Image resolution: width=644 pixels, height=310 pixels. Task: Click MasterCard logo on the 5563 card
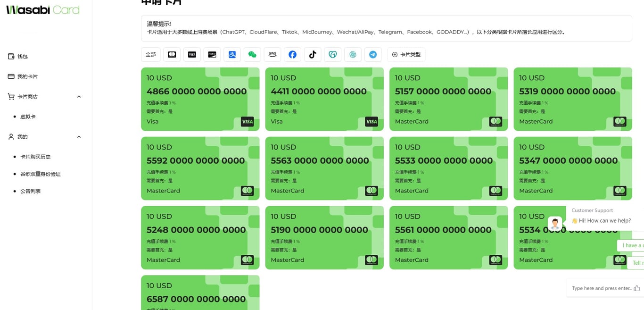point(372,191)
